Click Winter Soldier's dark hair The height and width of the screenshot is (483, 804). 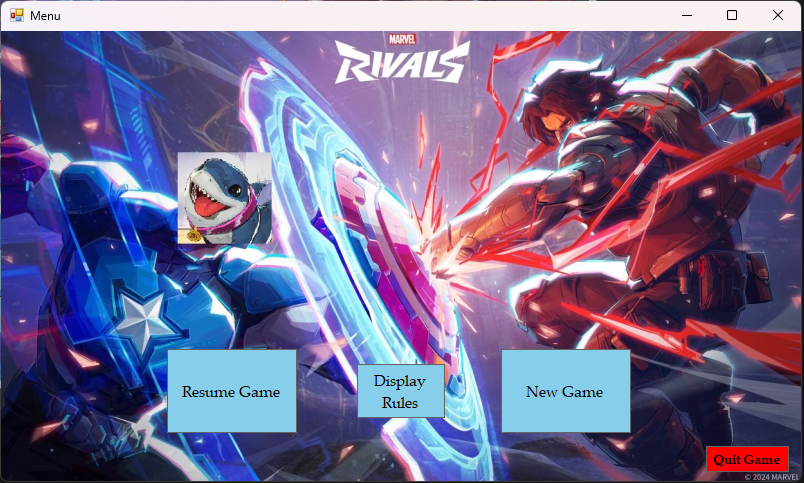pos(569,95)
